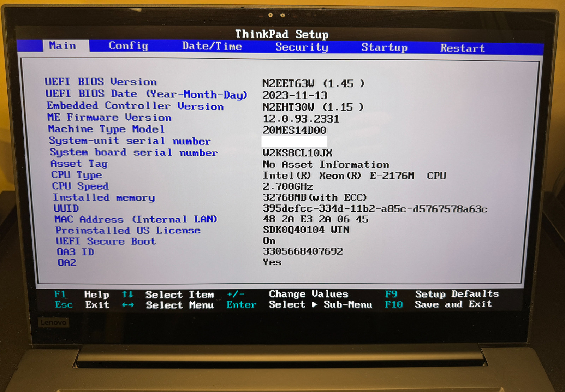Select the CPU Type label
Viewport: 565px width, 392px height.
(x=77, y=175)
